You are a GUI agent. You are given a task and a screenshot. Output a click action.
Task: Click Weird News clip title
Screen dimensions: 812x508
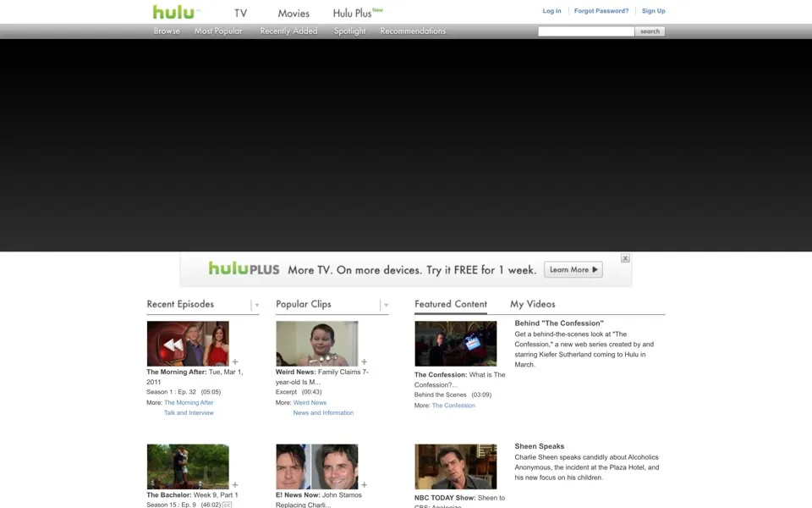(x=322, y=377)
